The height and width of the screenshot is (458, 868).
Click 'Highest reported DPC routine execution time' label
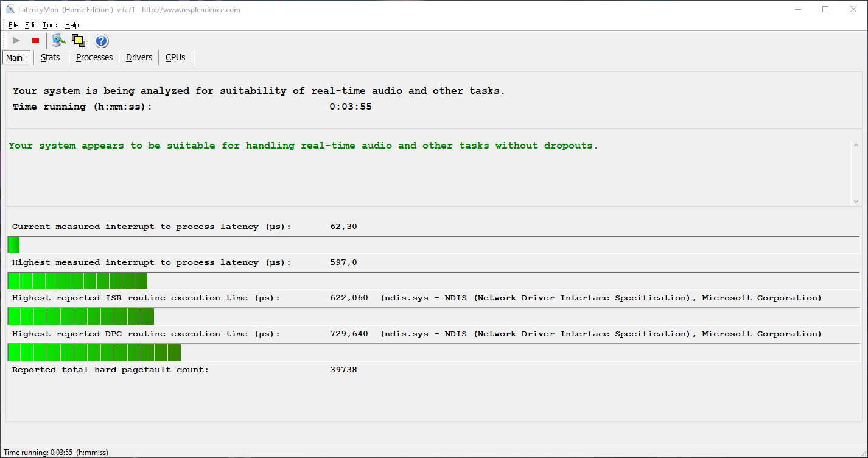point(146,334)
